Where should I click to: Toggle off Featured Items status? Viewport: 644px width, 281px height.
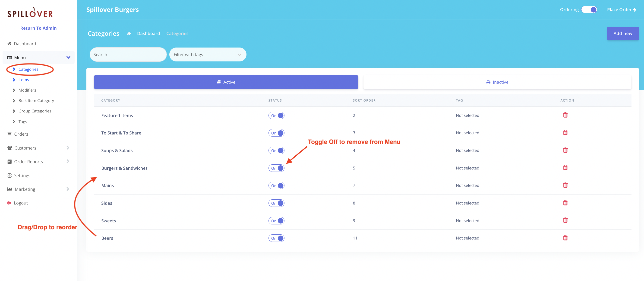(x=276, y=115)
